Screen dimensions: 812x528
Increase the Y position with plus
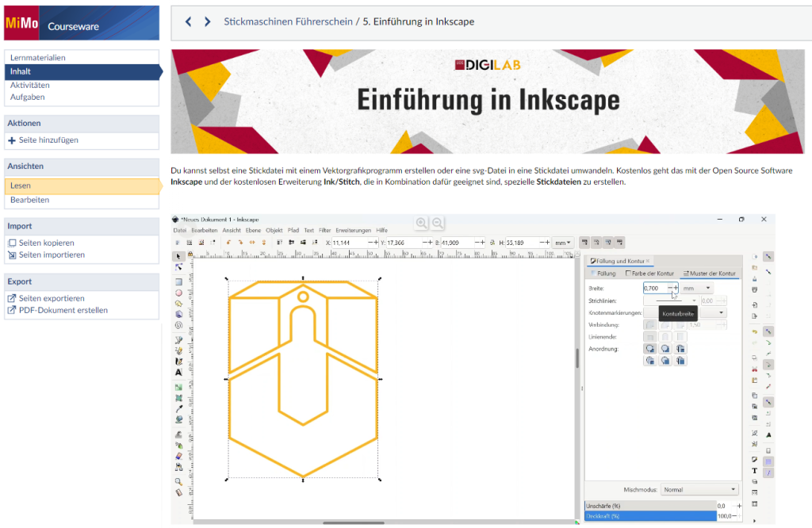tap(430, 243)
